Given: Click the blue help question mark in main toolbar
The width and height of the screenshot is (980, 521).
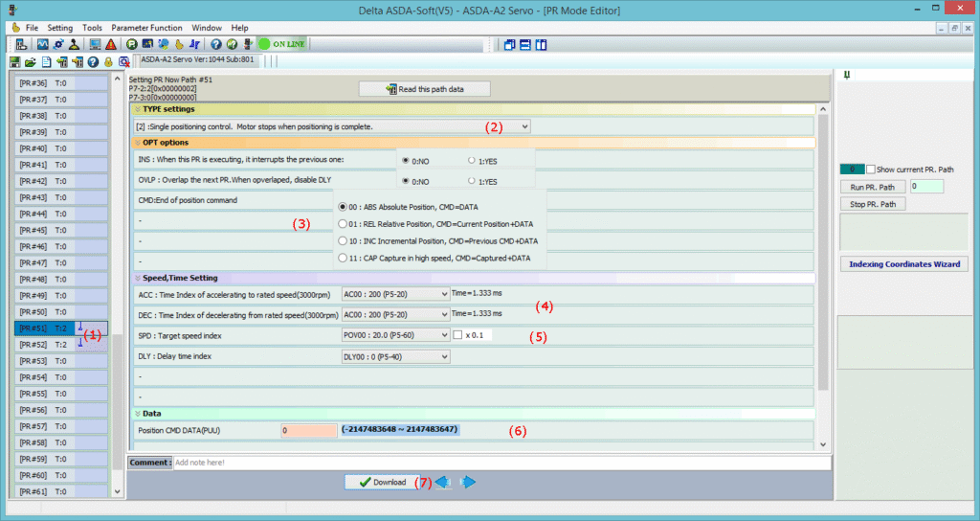Looking at the screenshot, I should point(216,44).
